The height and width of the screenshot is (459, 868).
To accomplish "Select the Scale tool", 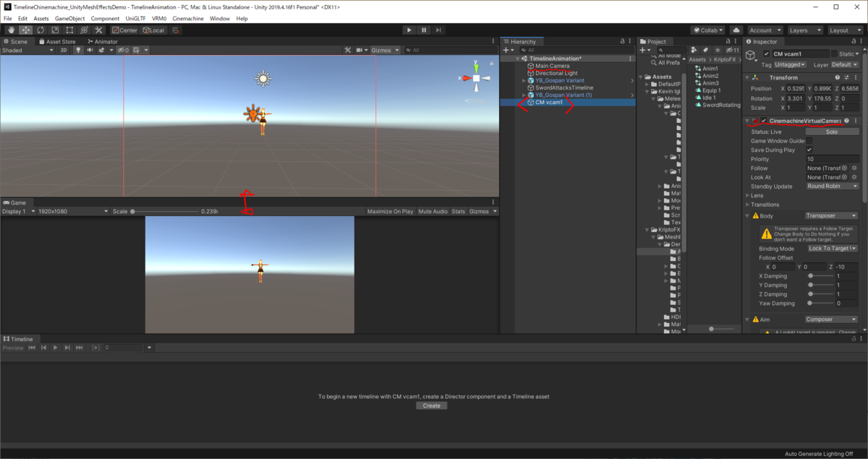I will click(x=55, y=30).
